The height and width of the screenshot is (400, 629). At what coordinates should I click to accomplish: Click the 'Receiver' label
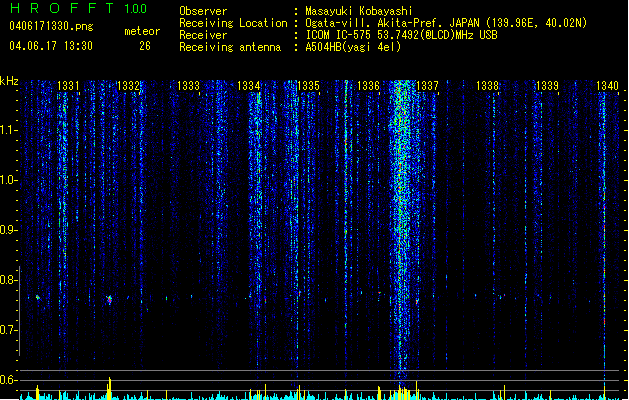point(203,35)
